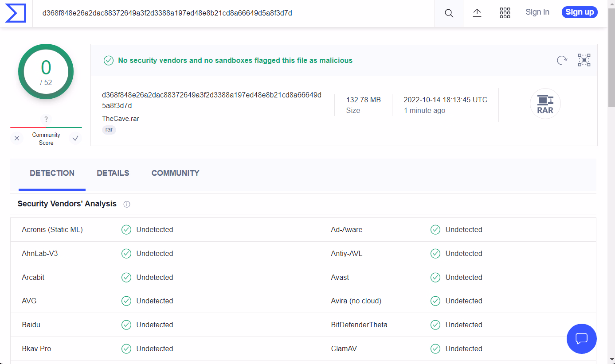Image resolution: width=615 pixels, height=364 pixels.
Task: Click the 'No security vendors' banner message
Action: coord(235,60)
